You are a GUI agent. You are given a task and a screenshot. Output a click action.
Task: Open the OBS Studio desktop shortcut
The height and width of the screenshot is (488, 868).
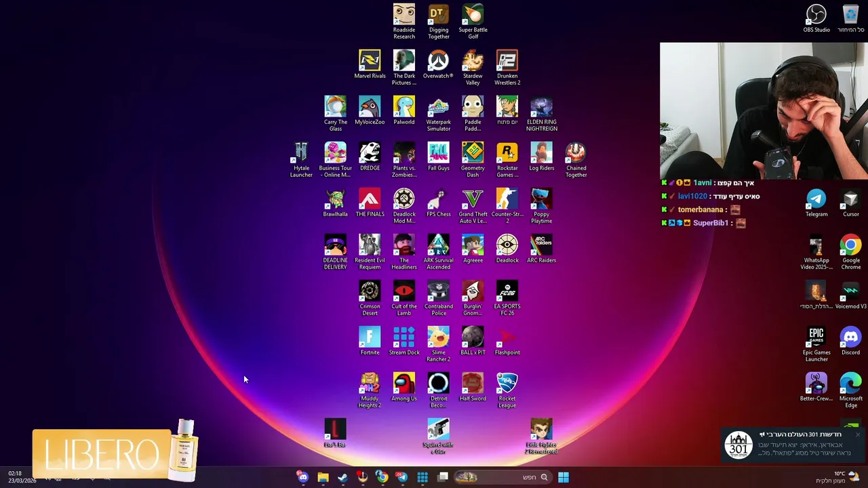pyautogui.click(x=816, y=18)
